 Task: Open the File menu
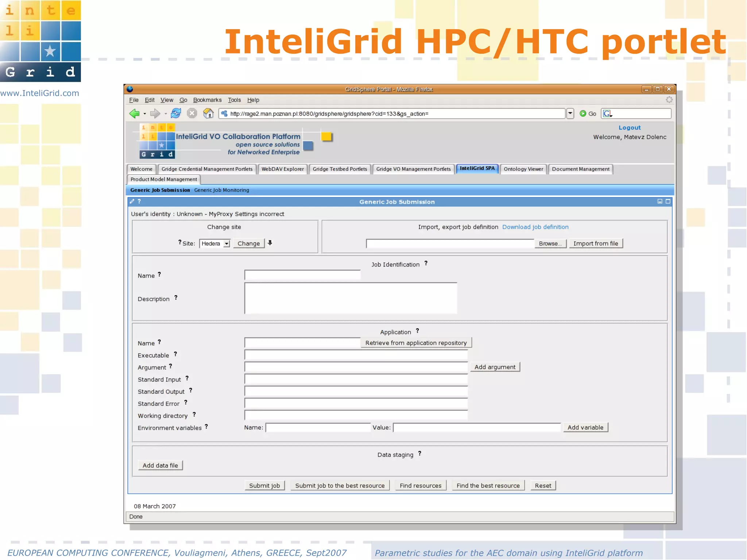(x=134, y=100)
